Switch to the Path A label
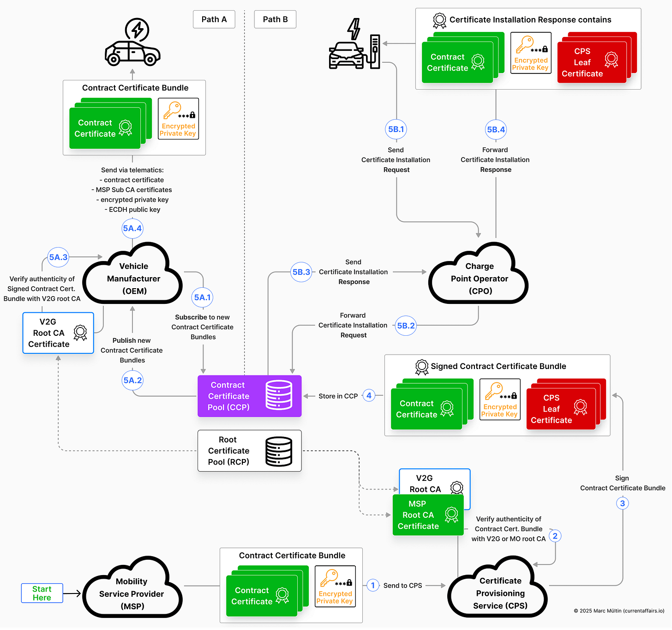This screenshot has height=630, width=672. click(x=214, y=19)
